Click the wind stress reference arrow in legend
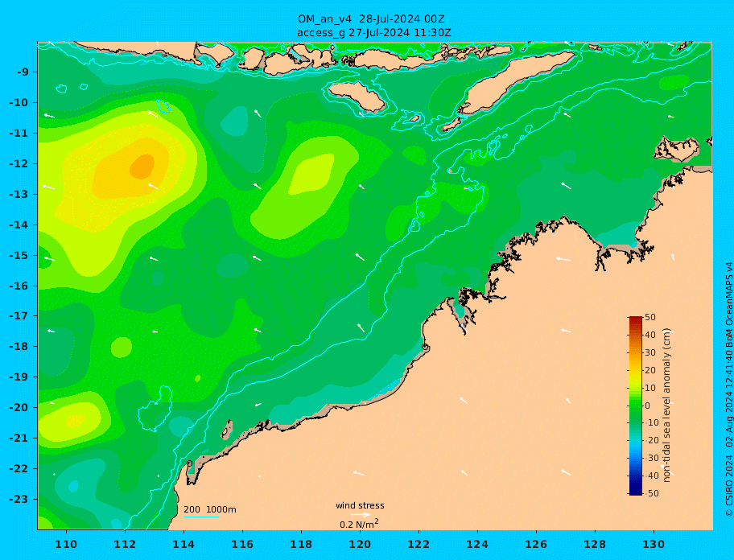 point(361,515)
